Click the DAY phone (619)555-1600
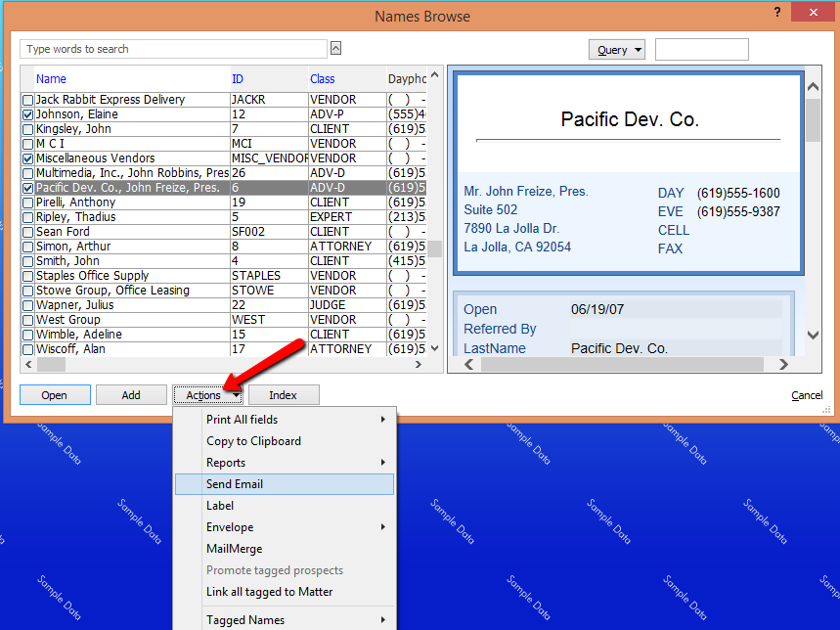The width and height of the screenshot is (840, 630). click(738, 193)
